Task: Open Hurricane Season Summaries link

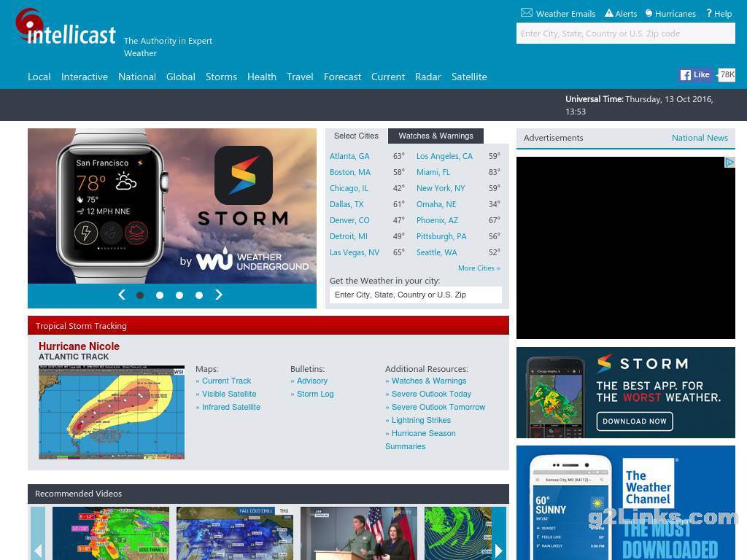Action: pyautogui.click(x=420, y=440)
